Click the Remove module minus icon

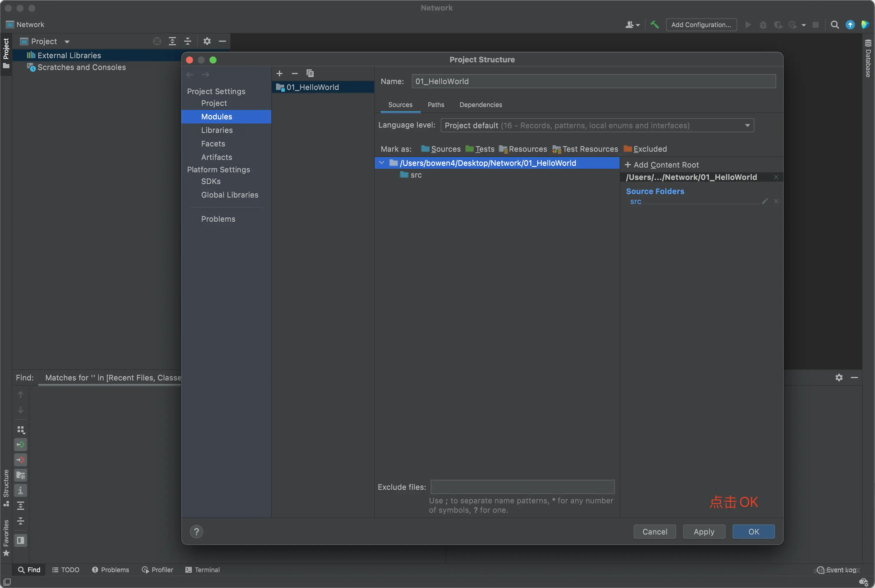tap(295, 73)
